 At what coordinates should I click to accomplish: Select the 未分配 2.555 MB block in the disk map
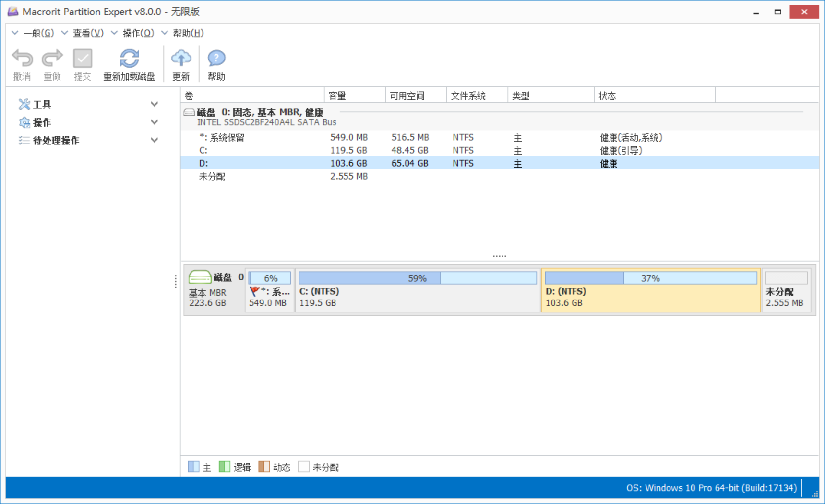pos(786,290)
